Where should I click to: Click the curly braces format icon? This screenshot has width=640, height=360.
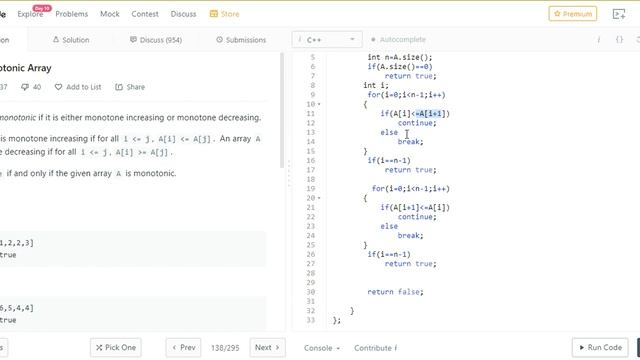point(619,40)
